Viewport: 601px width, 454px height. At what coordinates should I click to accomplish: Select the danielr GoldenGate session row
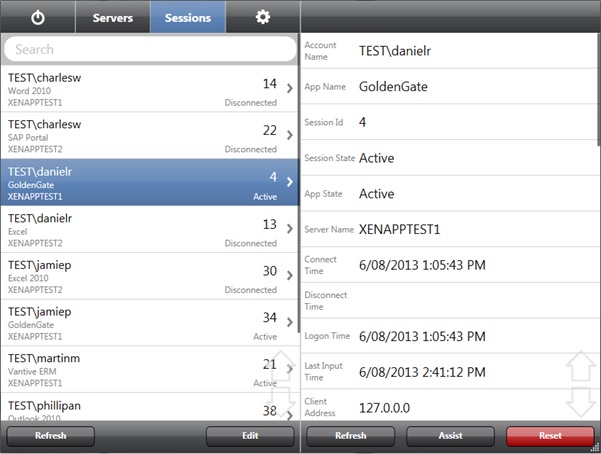140,182
